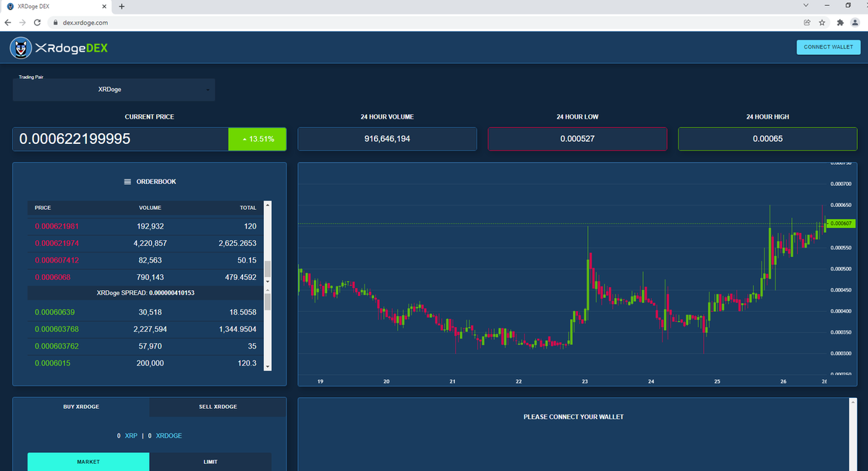Click the current price 0.000622199995

[75, 139]
